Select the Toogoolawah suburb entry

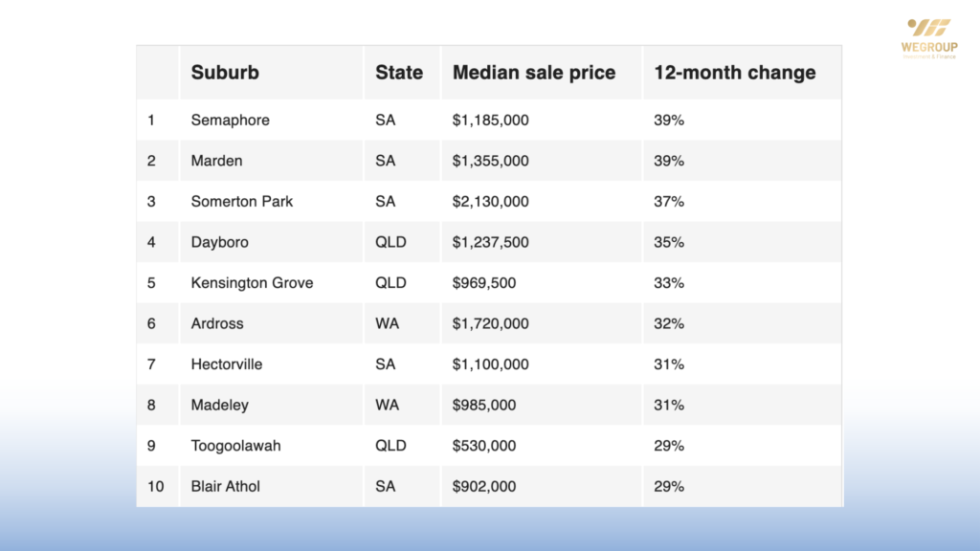[236, 446]
